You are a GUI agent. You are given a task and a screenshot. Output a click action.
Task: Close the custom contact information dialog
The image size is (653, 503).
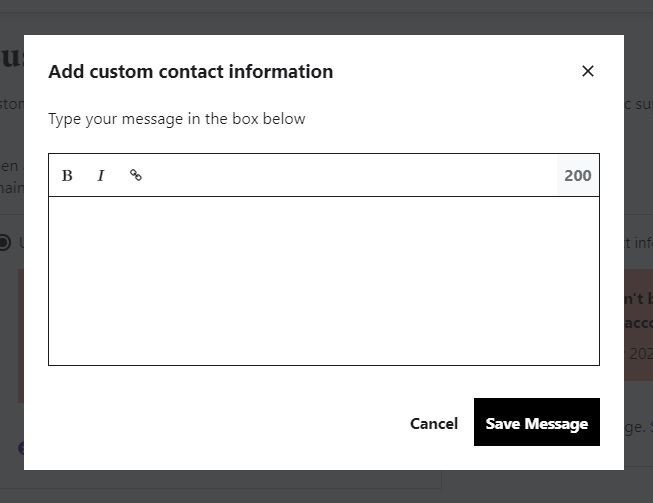tap(588, 71)
